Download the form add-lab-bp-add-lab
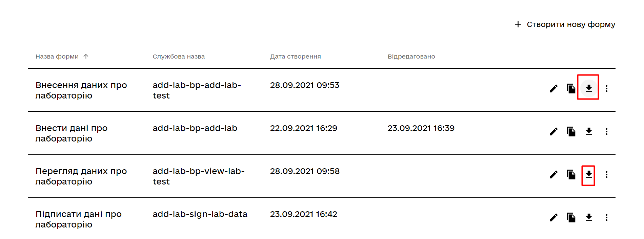 pyautogui.click(x=589, y=131)
